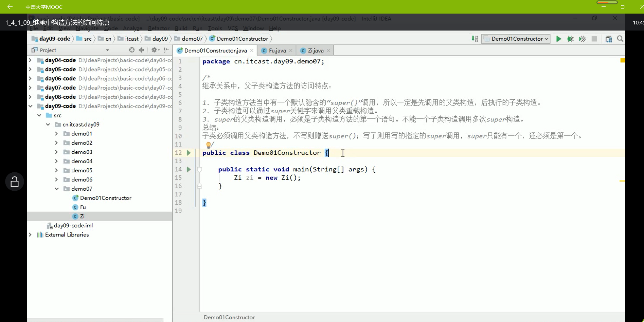This screenshot has height=322, width=644.
Task: Open the Refactor menu
Action: (x=159, y=28)
